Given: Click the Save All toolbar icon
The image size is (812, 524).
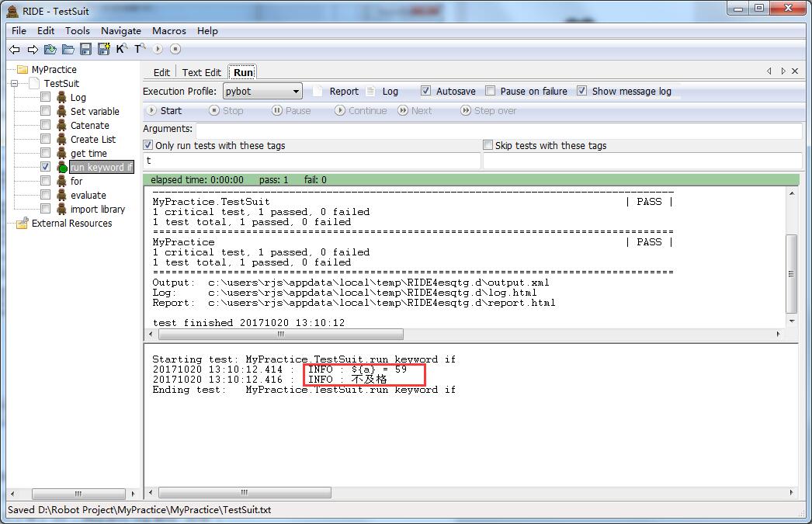Looking at the screenshot, I should 102,49.
